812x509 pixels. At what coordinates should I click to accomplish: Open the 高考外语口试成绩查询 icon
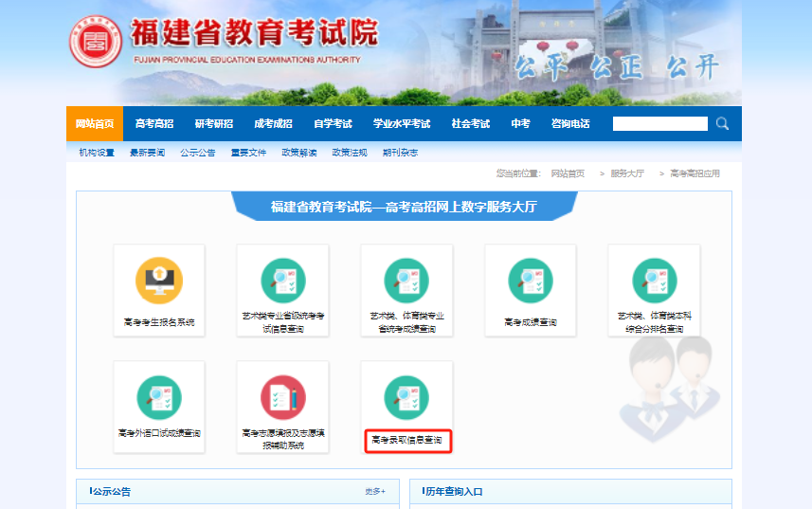click(159, 397)
